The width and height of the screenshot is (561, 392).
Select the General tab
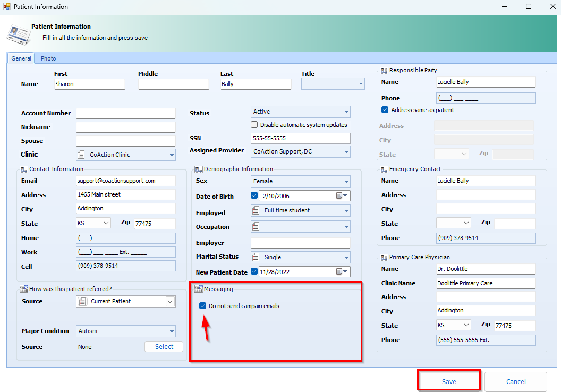point(21,58)
